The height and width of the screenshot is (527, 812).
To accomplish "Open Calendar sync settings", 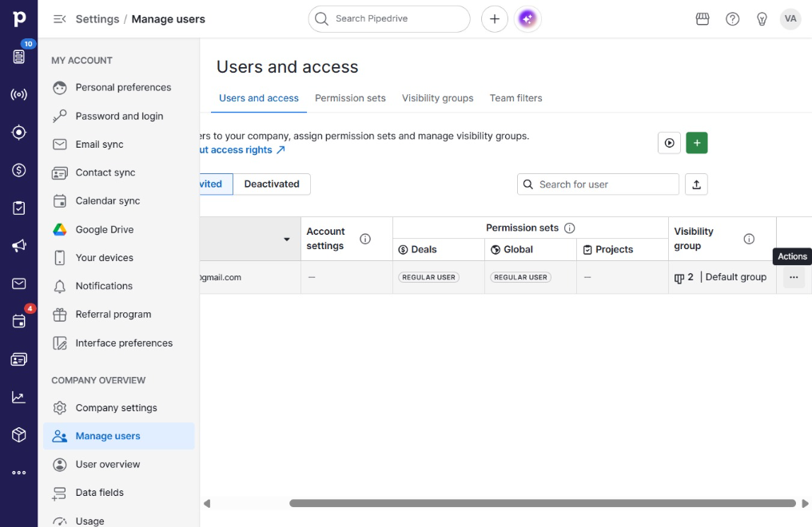I will pos(119,201).
